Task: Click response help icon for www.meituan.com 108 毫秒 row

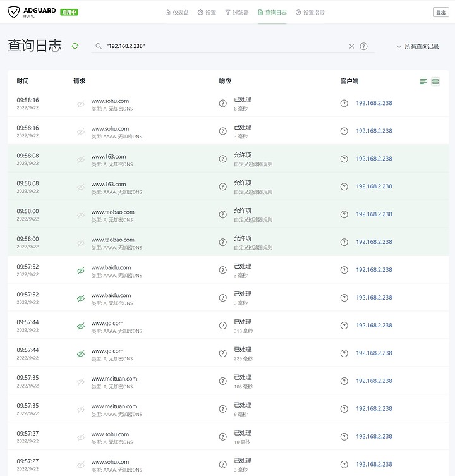Action: point(223,381)
